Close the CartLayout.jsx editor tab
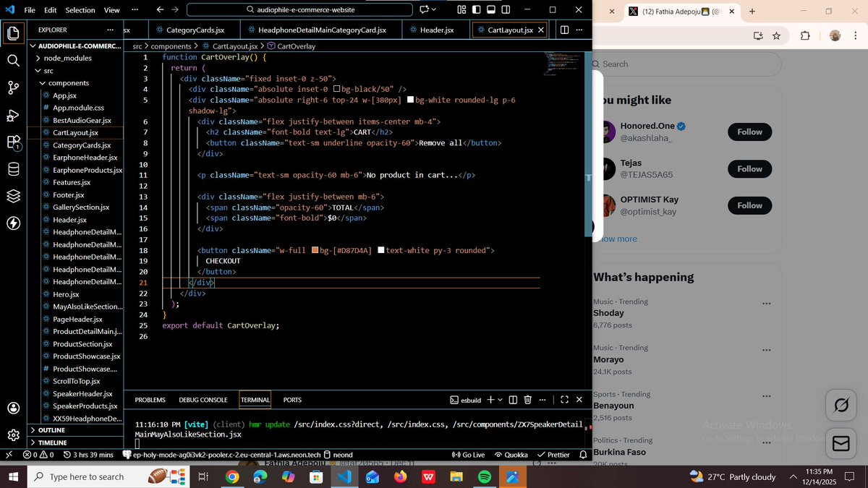This screenshot has height=488, width=868. coord(540,30)
